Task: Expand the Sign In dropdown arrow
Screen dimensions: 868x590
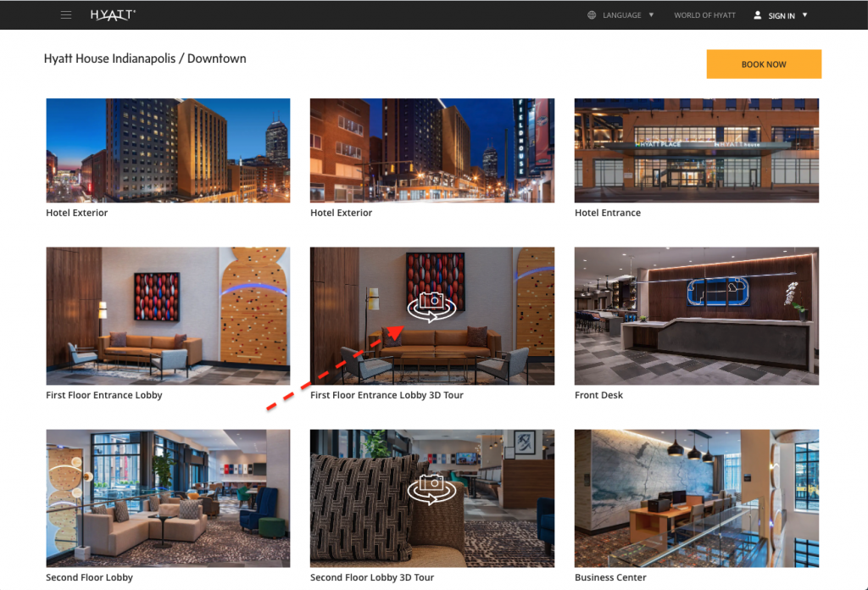Action: click(805, 15)
